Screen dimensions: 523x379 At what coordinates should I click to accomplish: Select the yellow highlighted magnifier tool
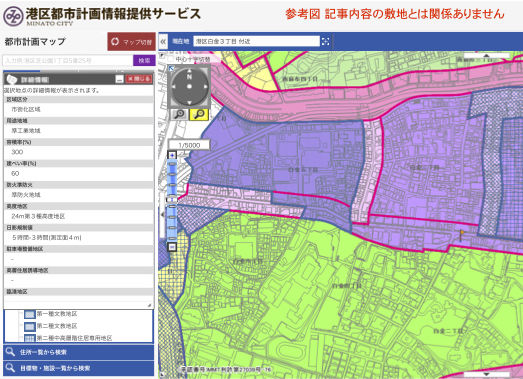tap(199, 114)
